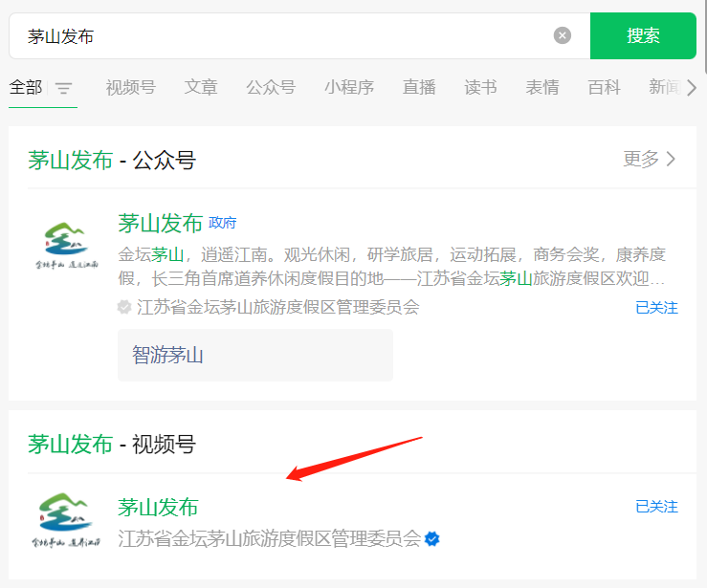Click the blue verified badge in the 视频号 result
Screen dimensions: 707x588
coord(432,539)
